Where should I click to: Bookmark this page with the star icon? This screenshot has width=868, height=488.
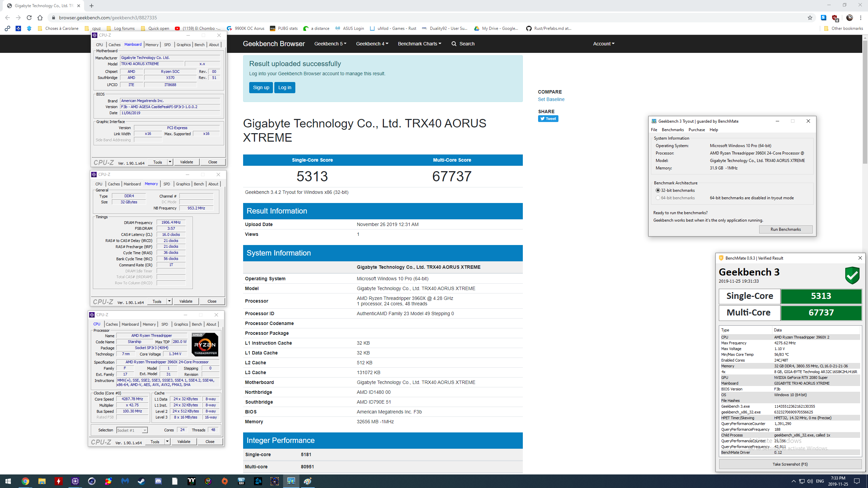pos(810,18)
